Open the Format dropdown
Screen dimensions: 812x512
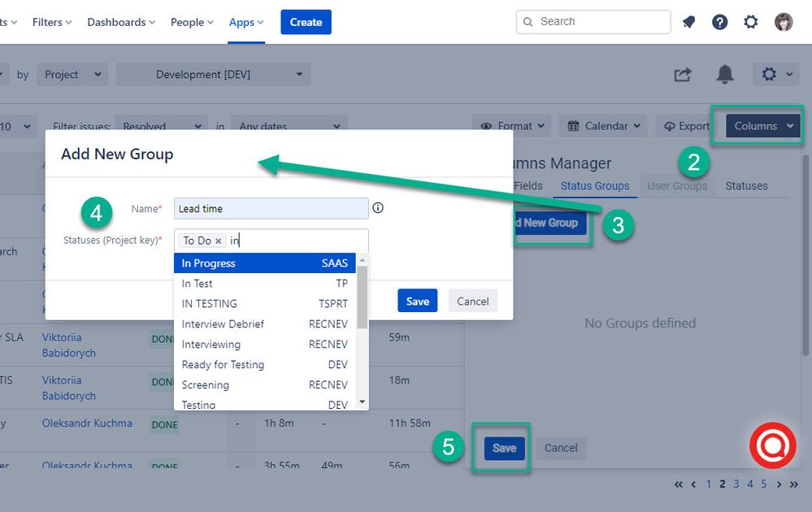pyautogui.click(x=513, y=126)
